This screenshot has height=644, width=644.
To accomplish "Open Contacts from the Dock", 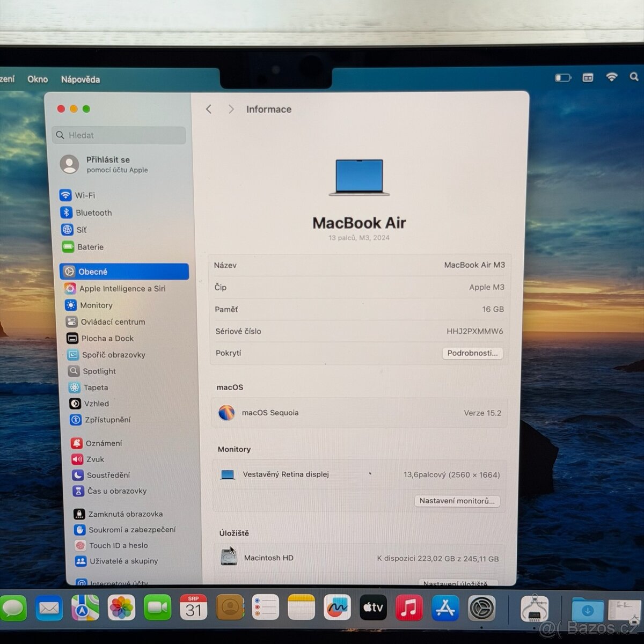I will click(x=230, y=608).
